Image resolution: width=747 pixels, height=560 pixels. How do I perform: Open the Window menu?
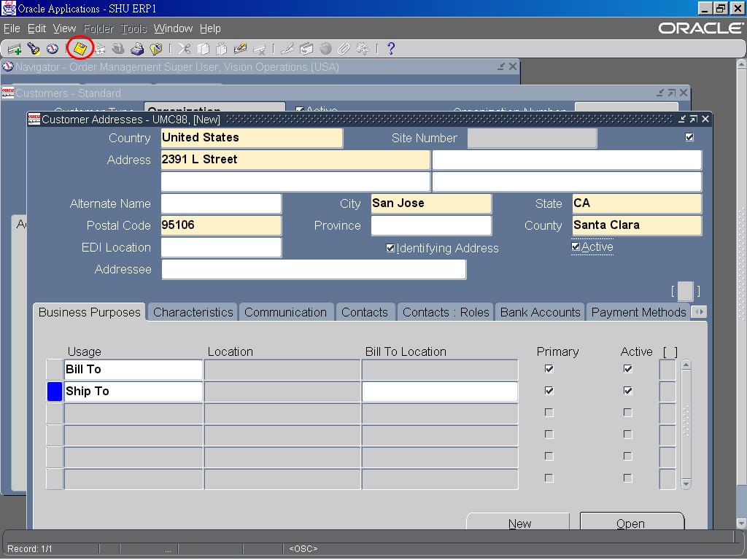(173, 28)
